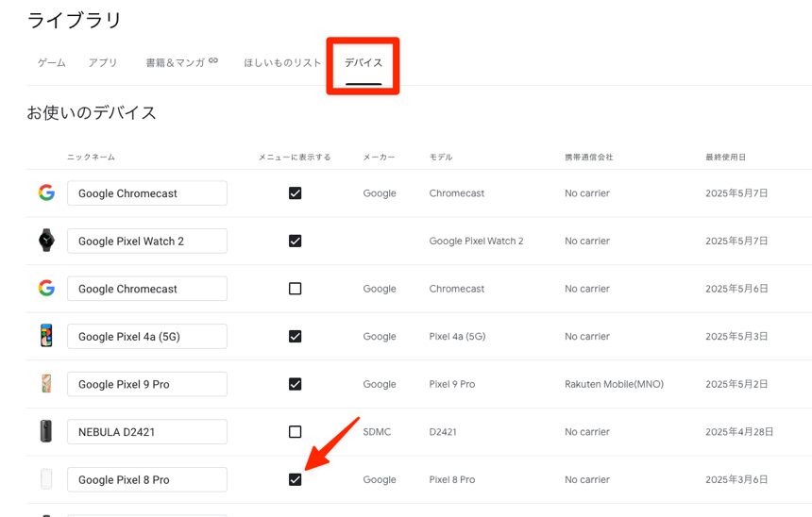The image size is (812, 517).
Task: Click the NEBULA D2421 device icon
Action: click(x=46, y=431)
